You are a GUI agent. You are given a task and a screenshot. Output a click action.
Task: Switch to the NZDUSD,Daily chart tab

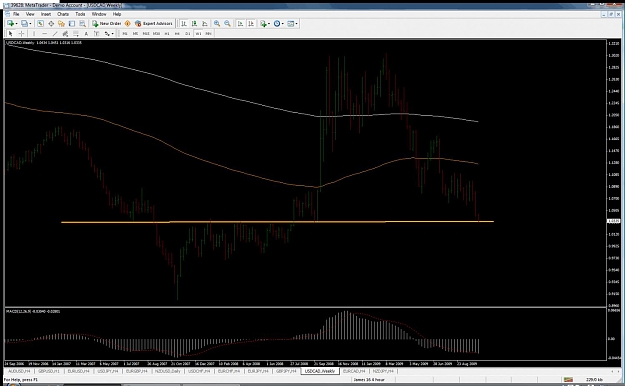168,371
